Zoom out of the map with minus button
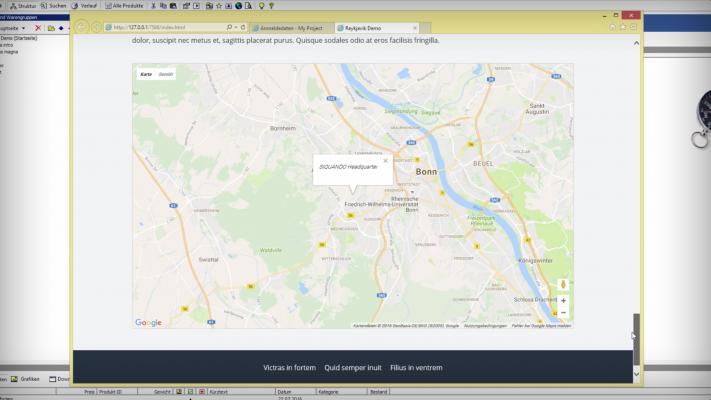 tap(563, 313)
